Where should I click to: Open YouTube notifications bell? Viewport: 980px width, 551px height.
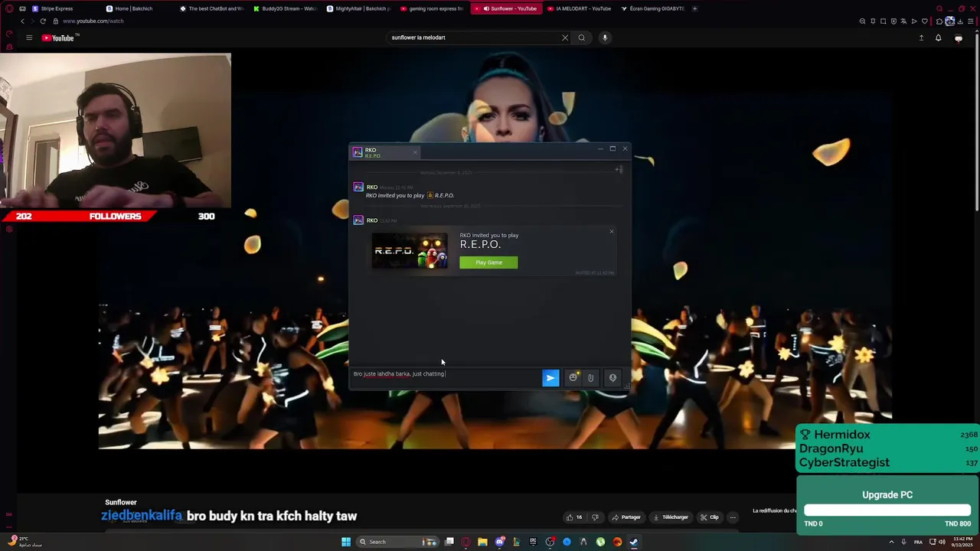[938, 37]
